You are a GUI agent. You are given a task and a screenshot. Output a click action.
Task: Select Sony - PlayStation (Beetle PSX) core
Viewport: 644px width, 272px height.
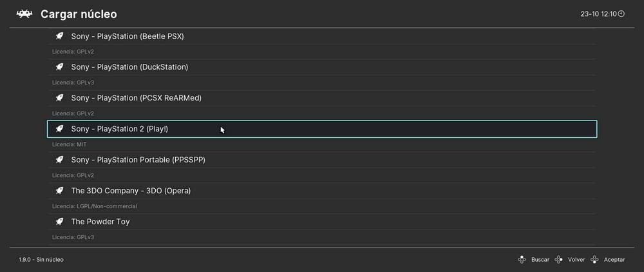pyautogui.click(x=322, y=36)
